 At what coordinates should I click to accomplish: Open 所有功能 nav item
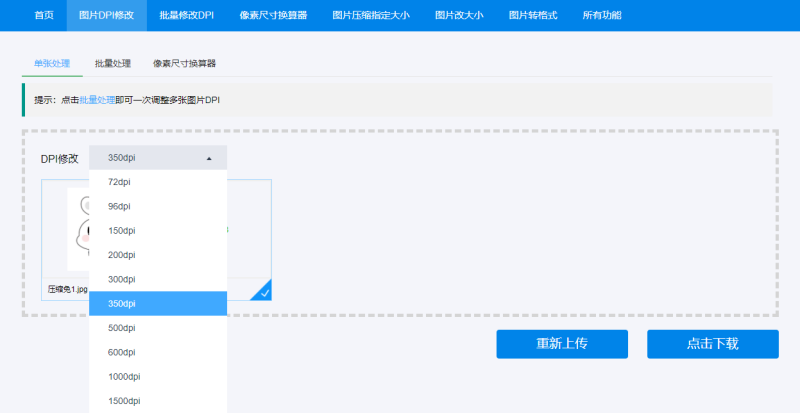(602, 15)
